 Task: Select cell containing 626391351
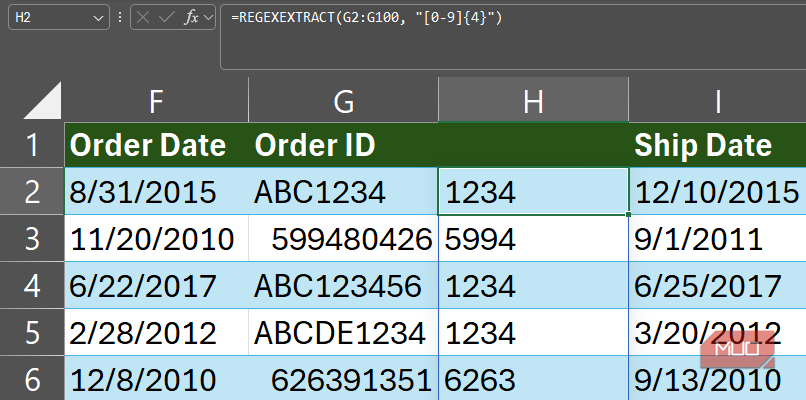[x=343, y=378]
